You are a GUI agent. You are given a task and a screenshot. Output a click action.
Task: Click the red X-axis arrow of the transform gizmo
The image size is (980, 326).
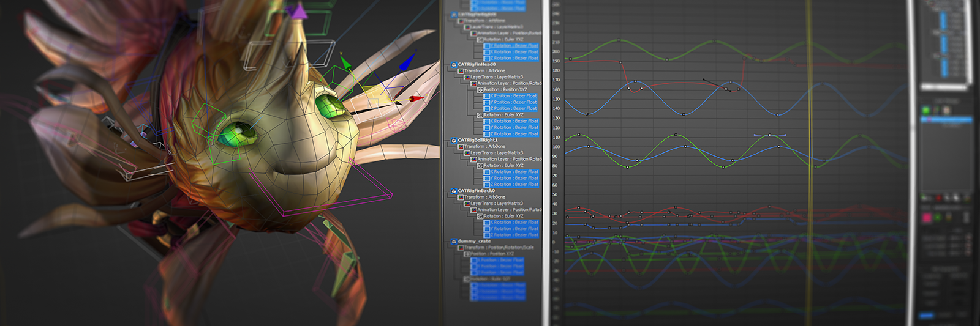click(417, 98)
